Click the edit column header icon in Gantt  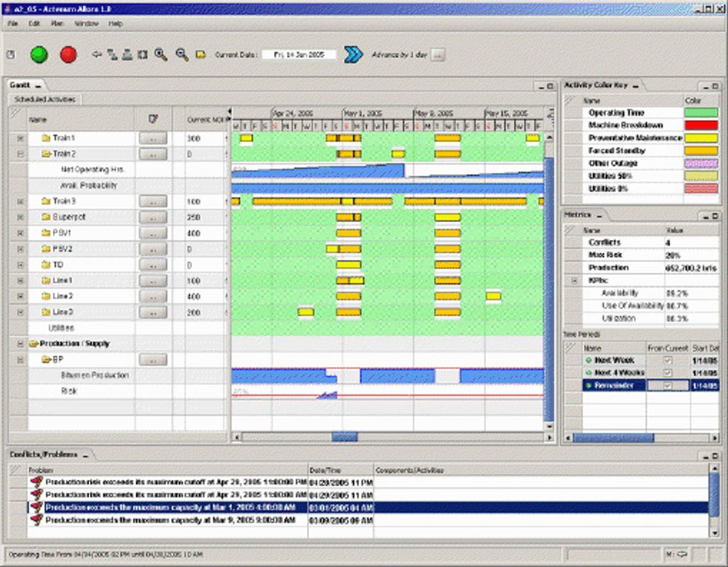pyautogui.click(x=153, y=119)
